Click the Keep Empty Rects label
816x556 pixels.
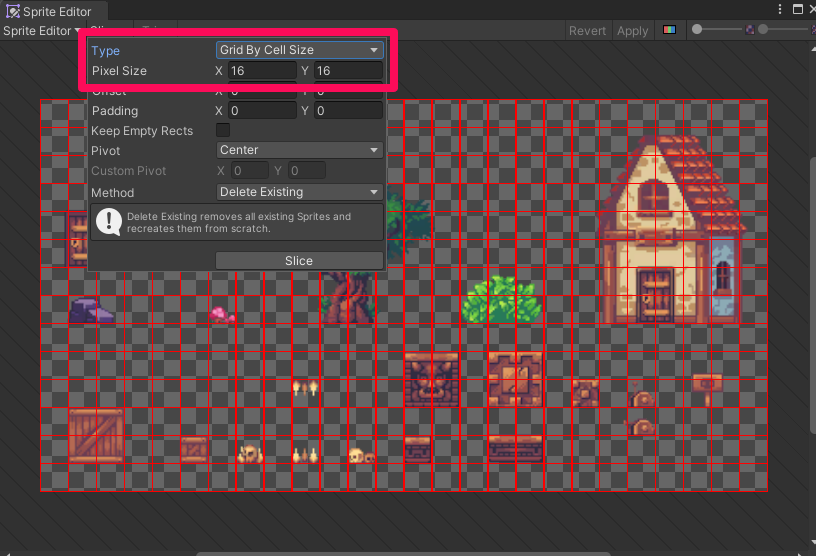pos(142,131)
